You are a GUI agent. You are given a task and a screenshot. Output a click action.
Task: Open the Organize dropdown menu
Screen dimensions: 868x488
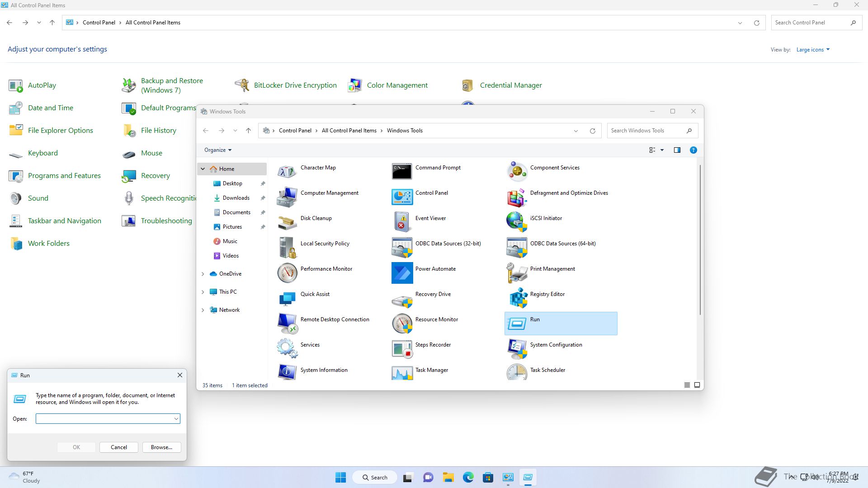point(218,150)
